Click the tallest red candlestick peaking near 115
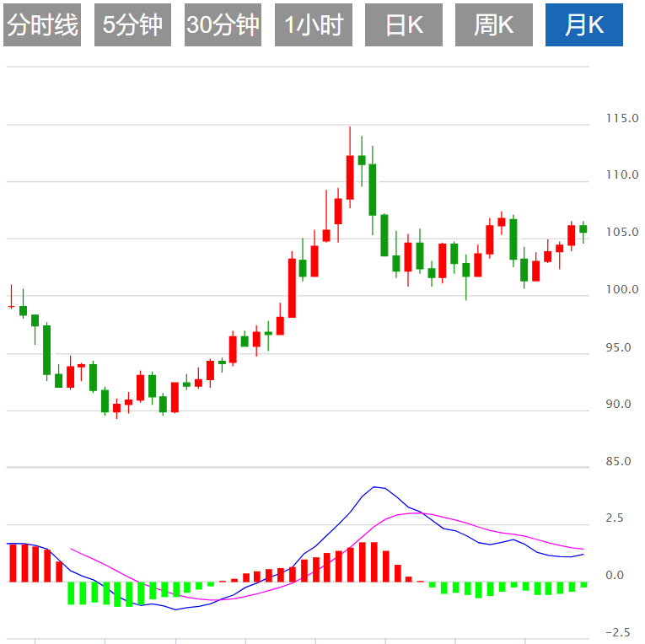This screenshot has height=644, width=645. [x=350, y=177]
